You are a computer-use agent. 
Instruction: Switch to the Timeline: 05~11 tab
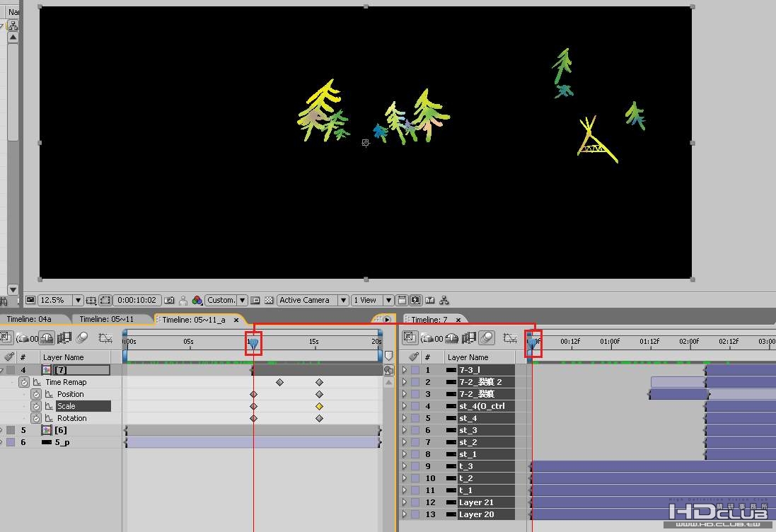pyautogui.click(x=106, y=320)
